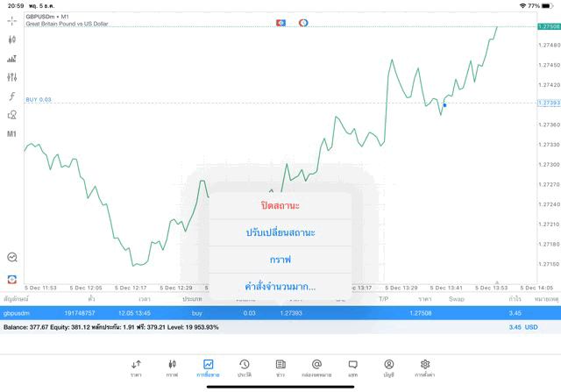Tap BUY 0.03 trade level label
Screen dimensions: 561x392
pyautogui.click(x=39, y=100)
